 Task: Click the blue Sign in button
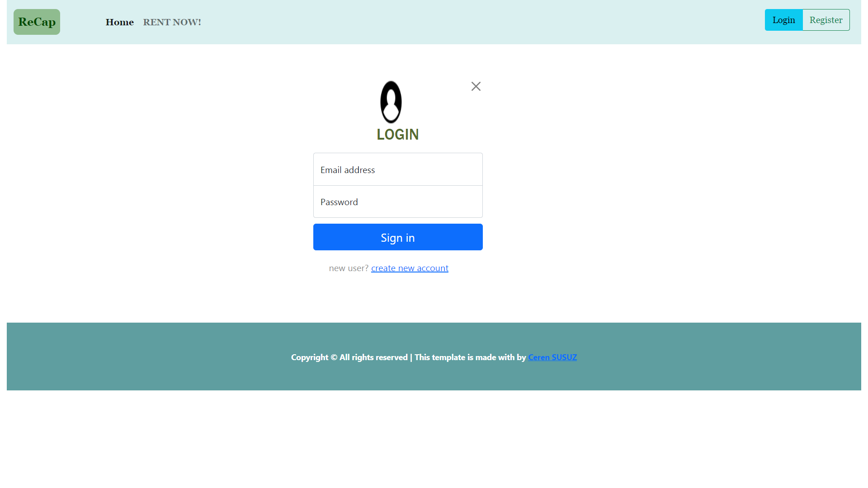[397, 237]
